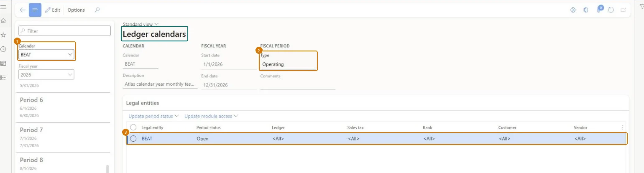Sort by Legal entity column header
Screen dimensions: 644x173
coord(152,127)
